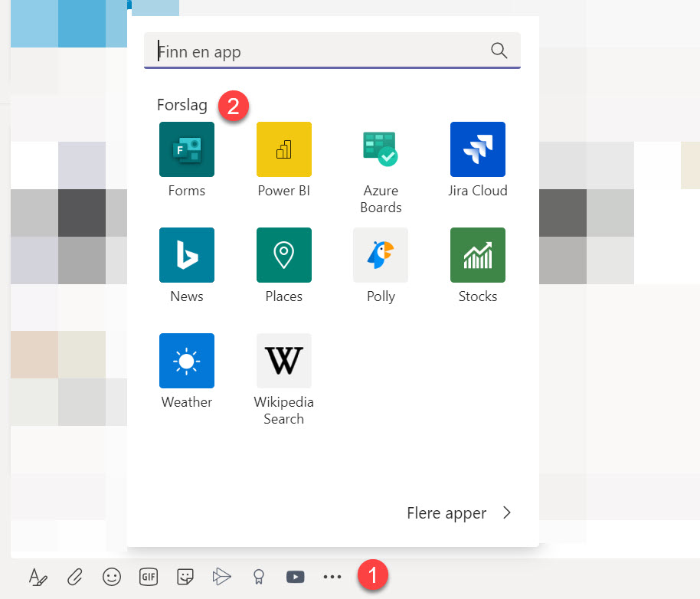Screen dimensions: 700x599
Task: Select the Power BI app
Action: pos(283,149)
